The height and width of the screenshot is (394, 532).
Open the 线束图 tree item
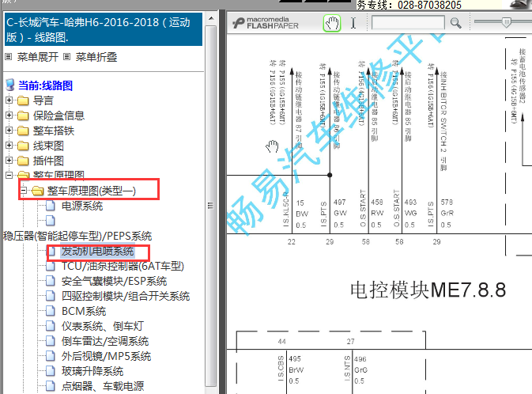[48, 146]
